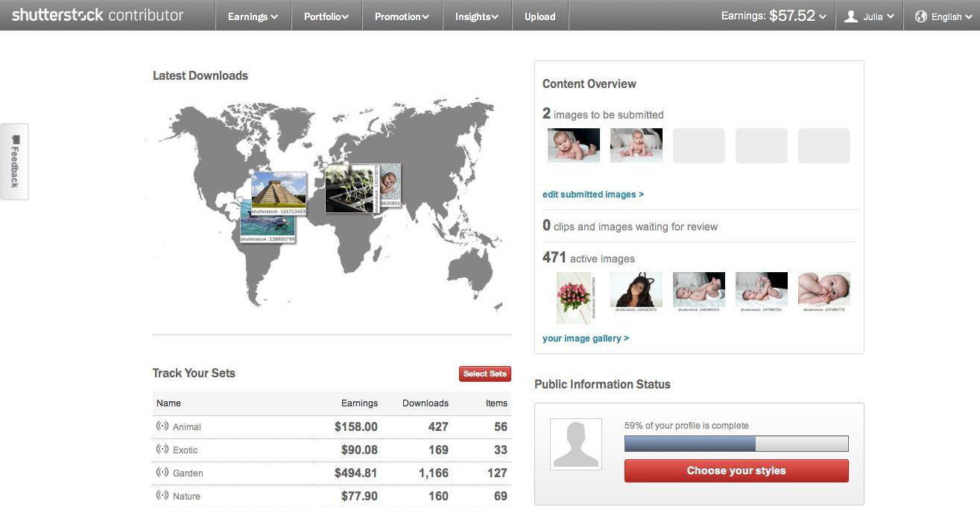980x507 pixels.
Task: Go to the Upload page
Action: point(540,16)
